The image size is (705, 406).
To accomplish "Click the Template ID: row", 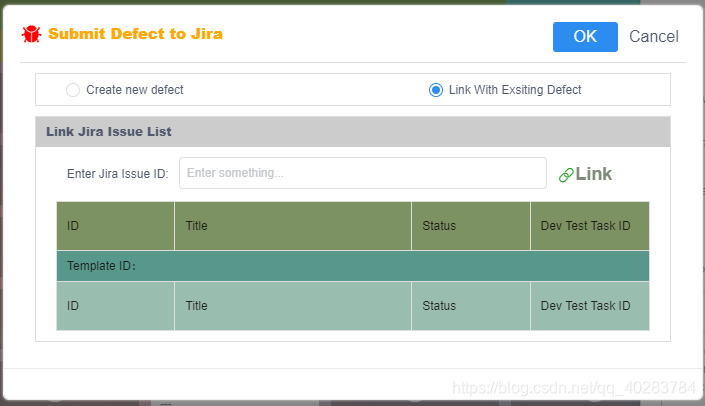I will (x=353, y=266).
